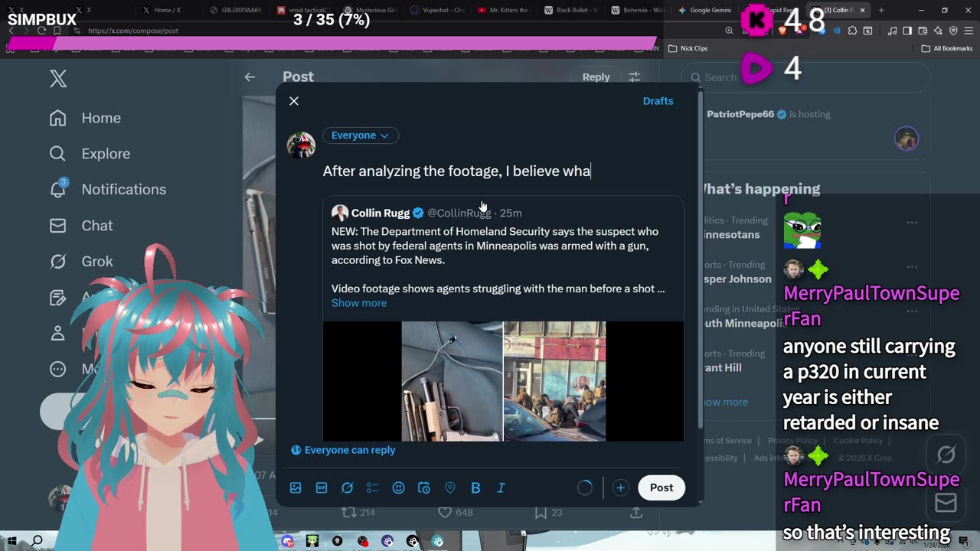Open the floating Grok button
Screen dimensions: 980x551
click(946, 455)
